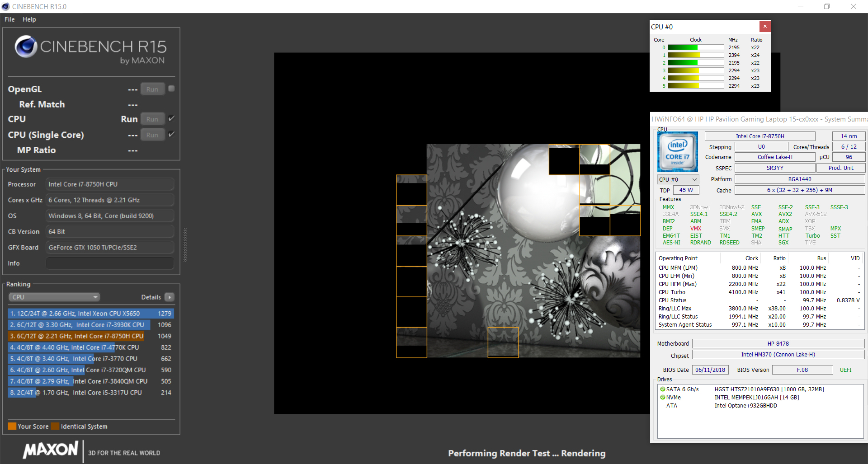Select the highlighted i7-8750H ranking row
This screenshot has height=464, width=868.
[x=91, y=336]
